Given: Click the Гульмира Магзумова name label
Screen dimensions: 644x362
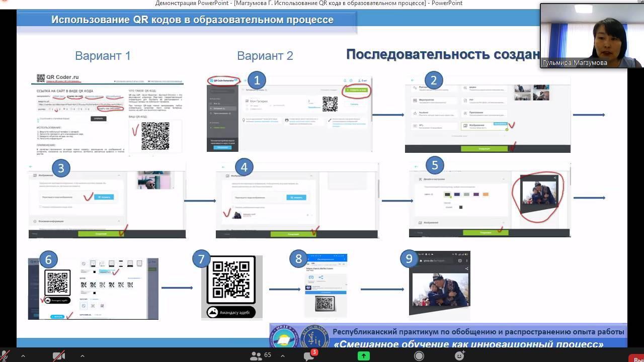Looking at the screenshot, I should click(575, 63).
